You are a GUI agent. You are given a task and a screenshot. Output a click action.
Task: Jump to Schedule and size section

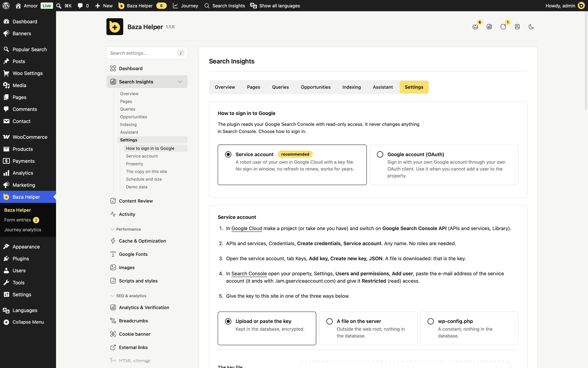[x=144, y=179]
